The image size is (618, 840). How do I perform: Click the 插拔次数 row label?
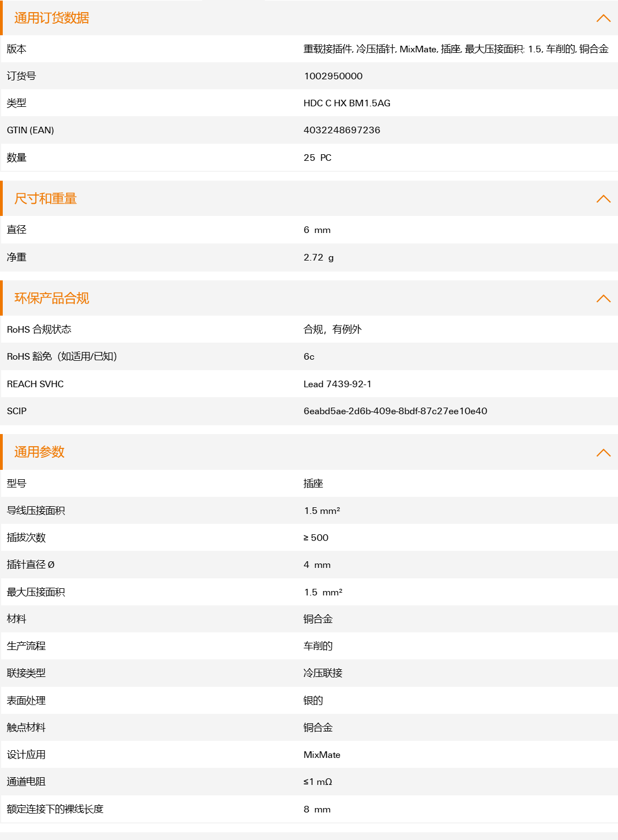coord(26,538)
